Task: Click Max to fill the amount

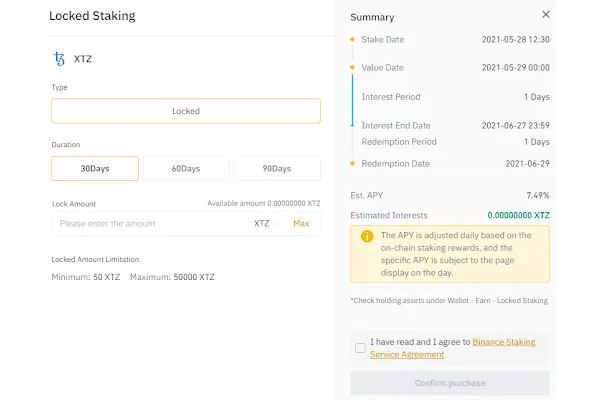Action: (x=301, y=224)
